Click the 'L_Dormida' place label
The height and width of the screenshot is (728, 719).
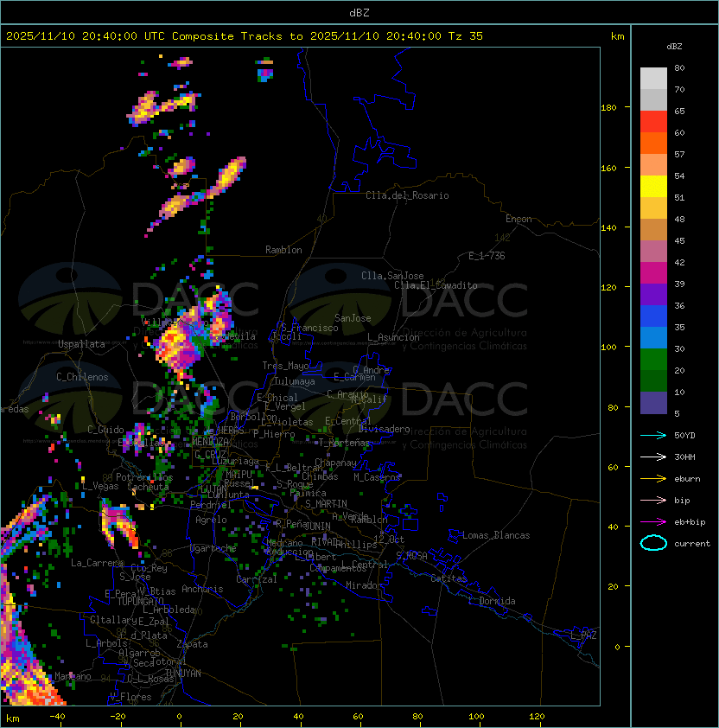[x=492, y=601]
